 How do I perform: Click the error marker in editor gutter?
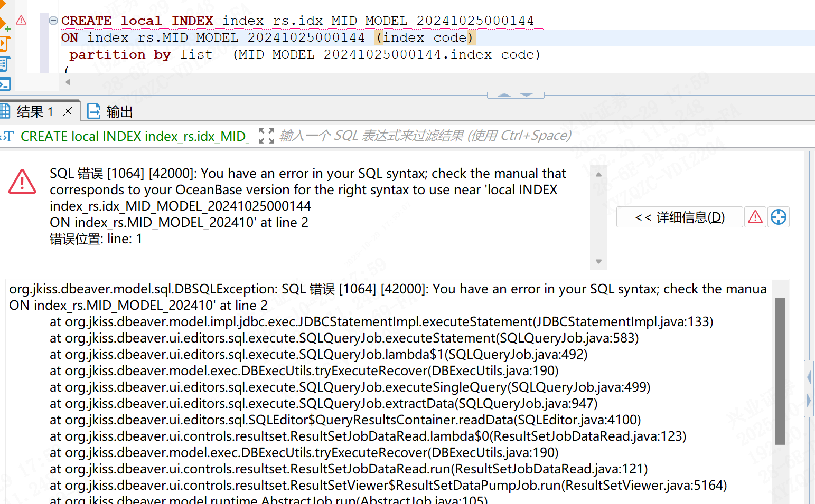point(21,21)
